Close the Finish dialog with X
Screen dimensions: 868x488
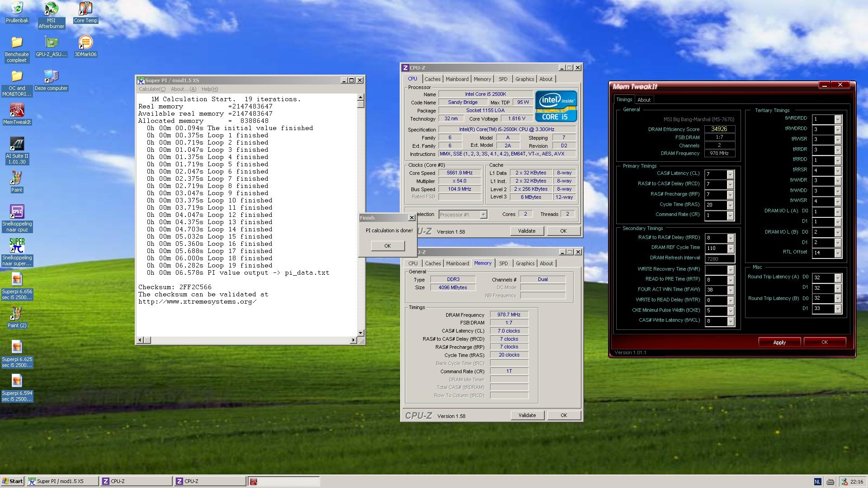coord(411,218)
